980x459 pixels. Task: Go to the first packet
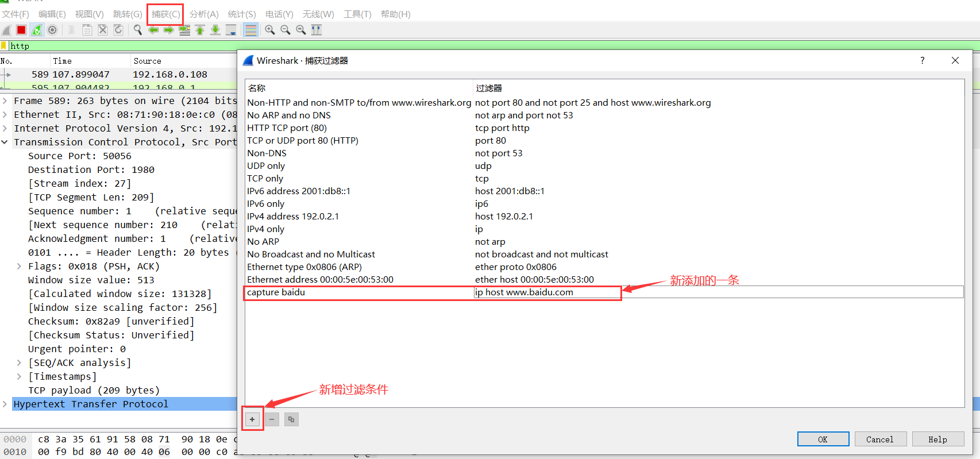pyautogui.click(x=200, y=30)
